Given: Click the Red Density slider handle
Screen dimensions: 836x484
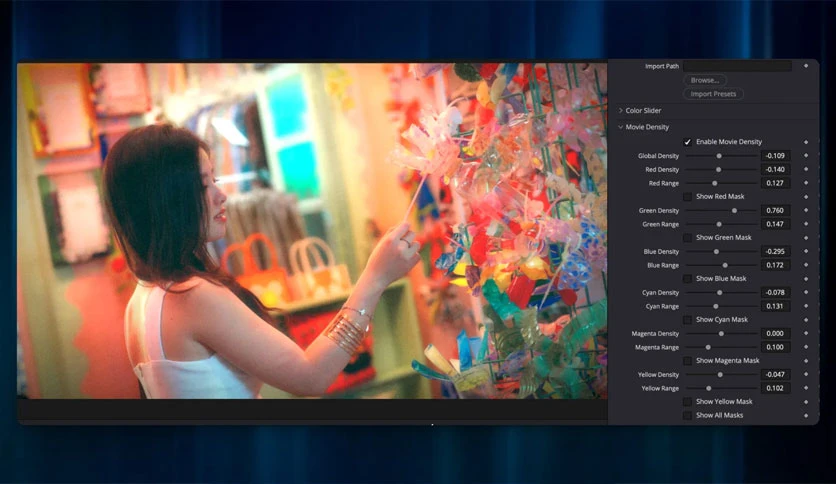Looking at the screenshot, I should 719,170.
